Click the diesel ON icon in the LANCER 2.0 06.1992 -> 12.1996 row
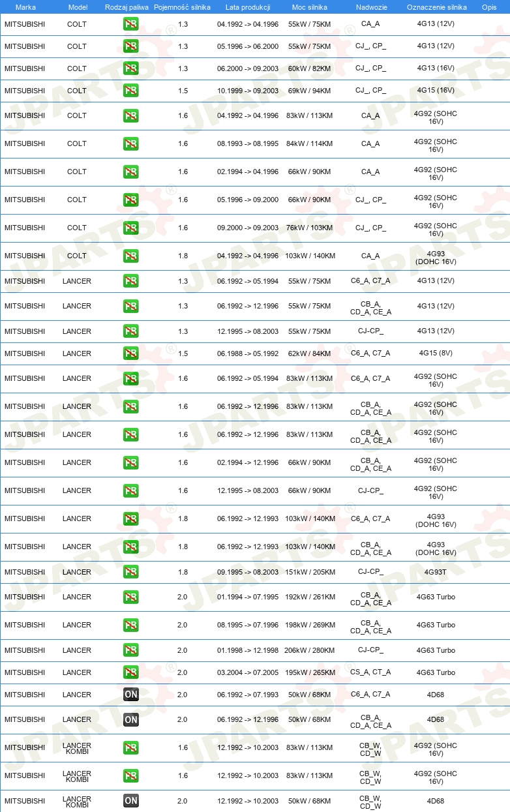The image size is (510, 812). point(131,719)
